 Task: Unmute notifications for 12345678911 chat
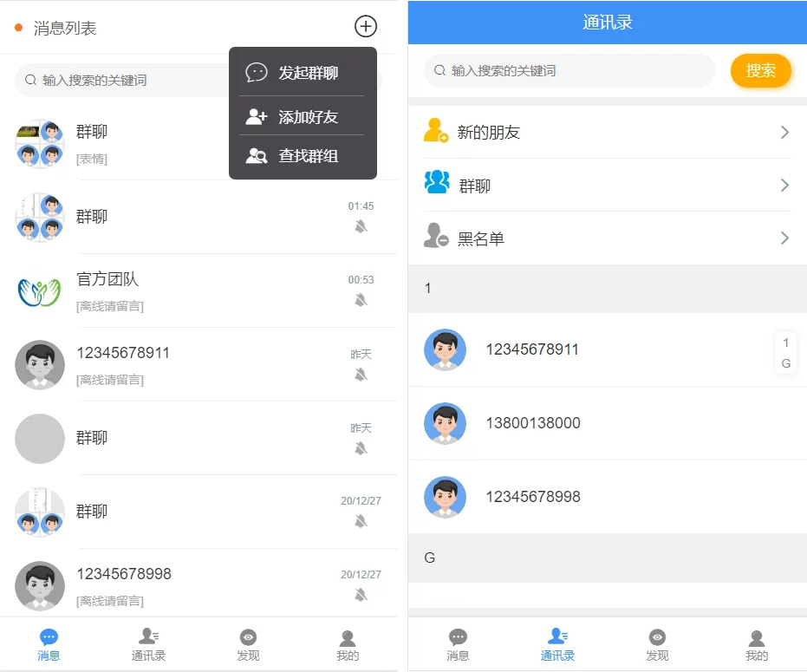point(361,375)
